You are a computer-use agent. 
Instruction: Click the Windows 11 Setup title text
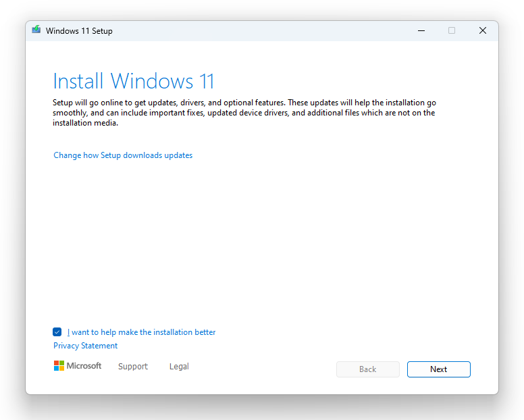pos(79,31)
